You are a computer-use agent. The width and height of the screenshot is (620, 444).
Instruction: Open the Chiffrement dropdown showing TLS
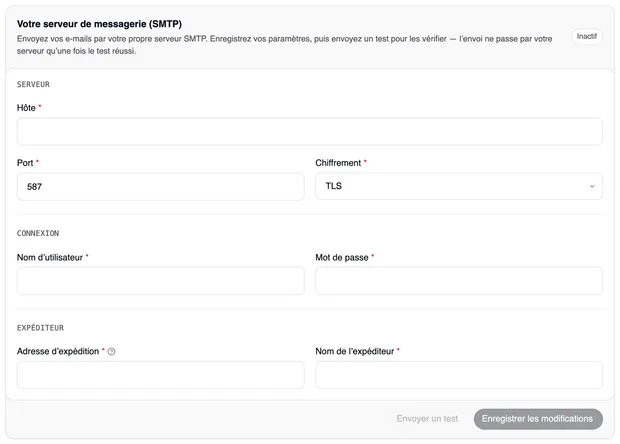tap(459, 186)
